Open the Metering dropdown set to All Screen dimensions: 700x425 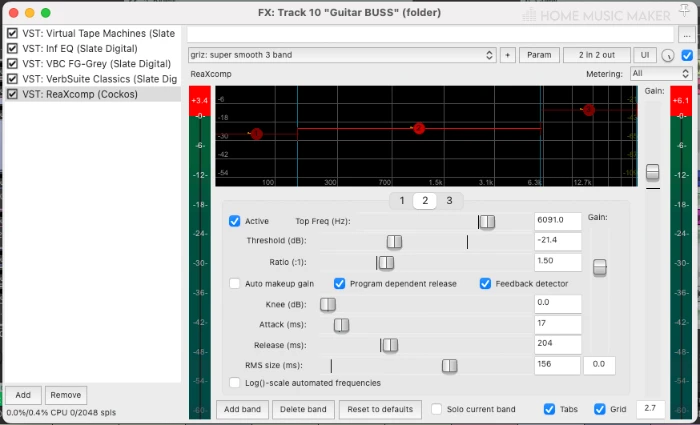tap(661, 74)
